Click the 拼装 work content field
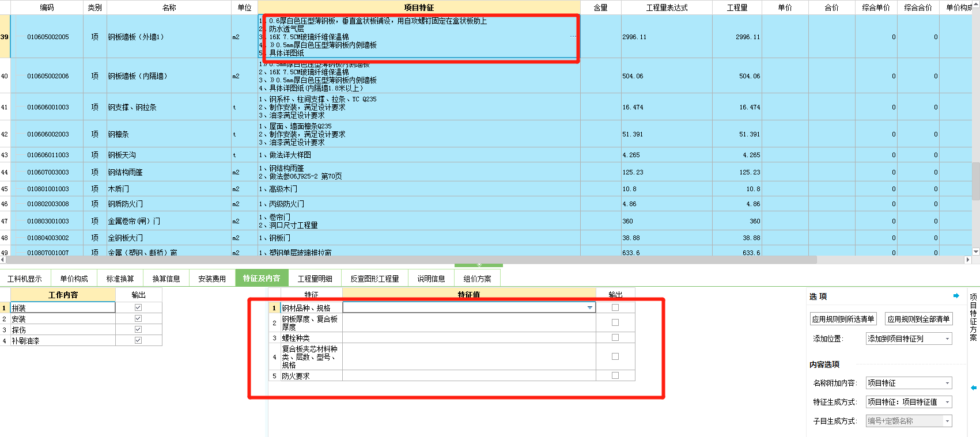 tap(63, 307)
